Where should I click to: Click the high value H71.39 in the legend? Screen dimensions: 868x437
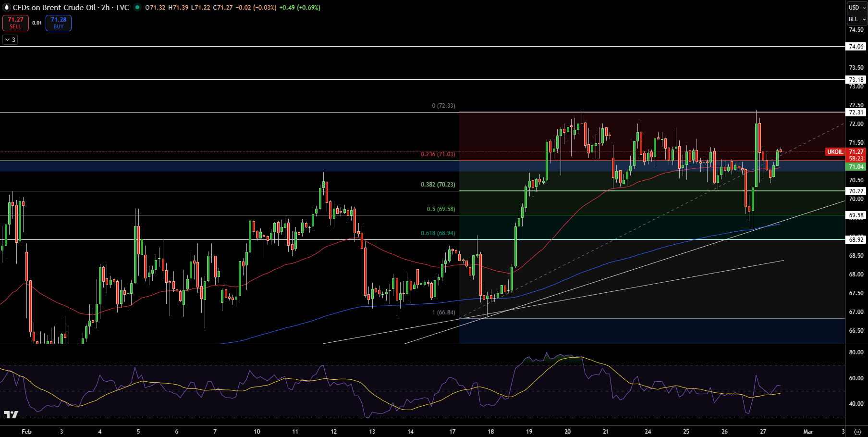[x=178, y=8]
